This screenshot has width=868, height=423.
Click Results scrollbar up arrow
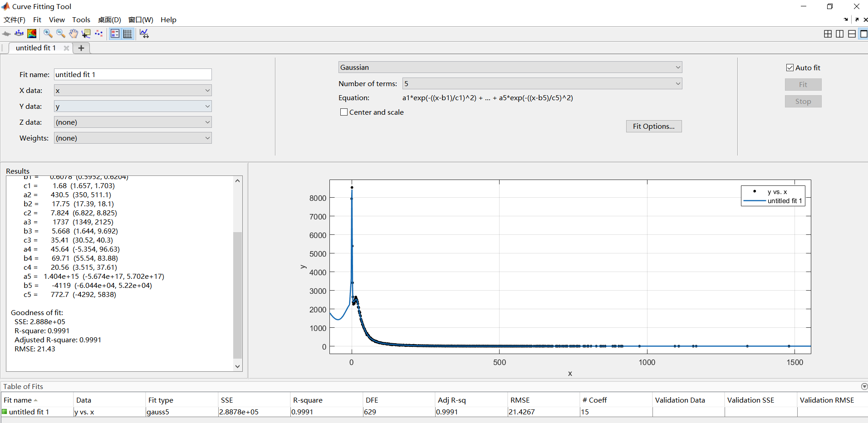[x=237, y=180]
